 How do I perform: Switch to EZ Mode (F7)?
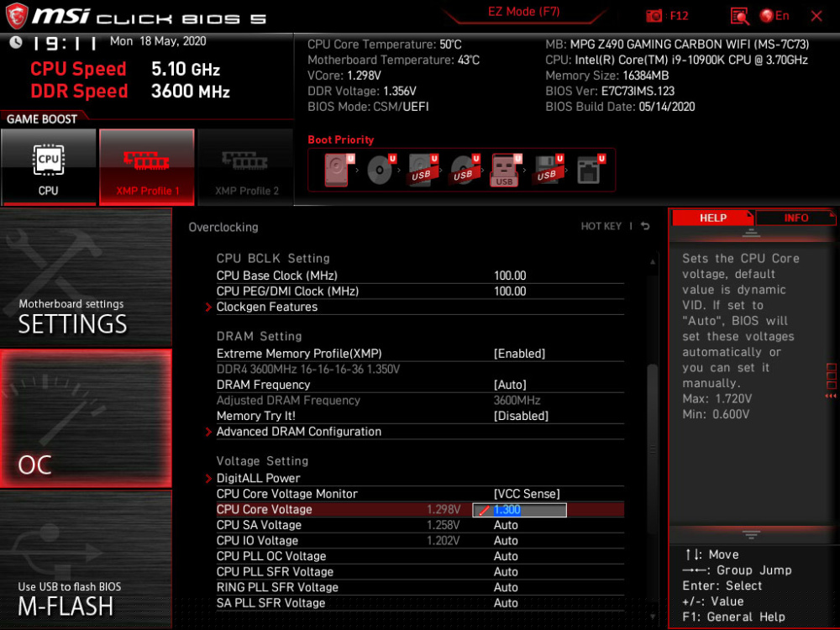523,12
